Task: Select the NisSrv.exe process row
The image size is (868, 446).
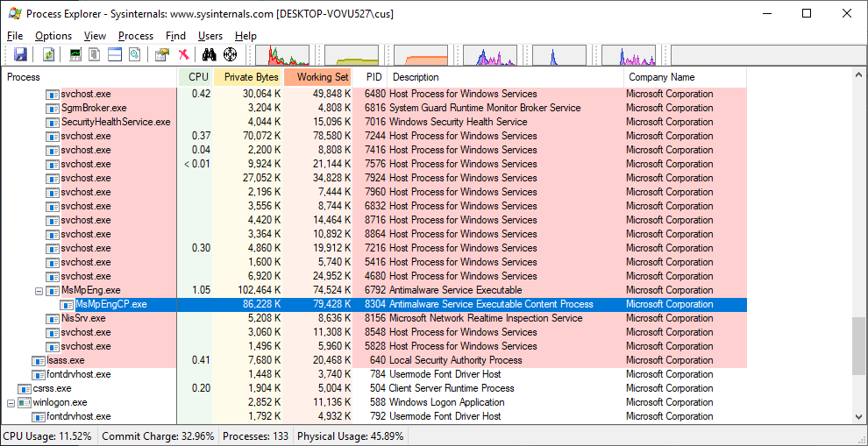Action: [374, 319]
